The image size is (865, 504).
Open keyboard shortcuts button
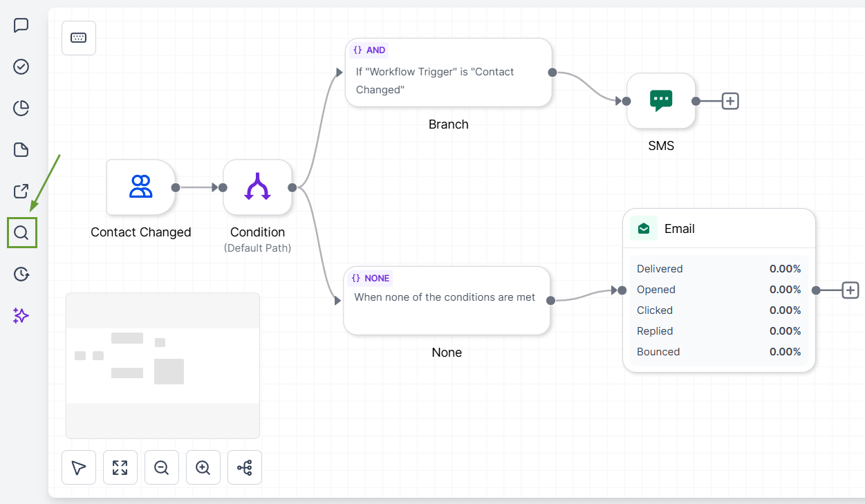[79, 38]
